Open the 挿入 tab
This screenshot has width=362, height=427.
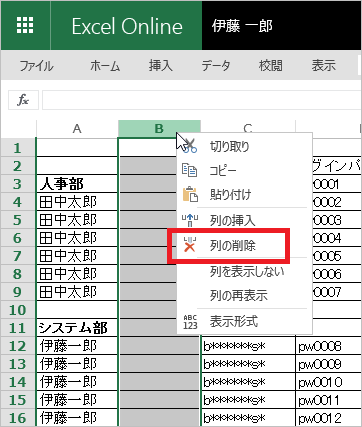pos(161,65)
